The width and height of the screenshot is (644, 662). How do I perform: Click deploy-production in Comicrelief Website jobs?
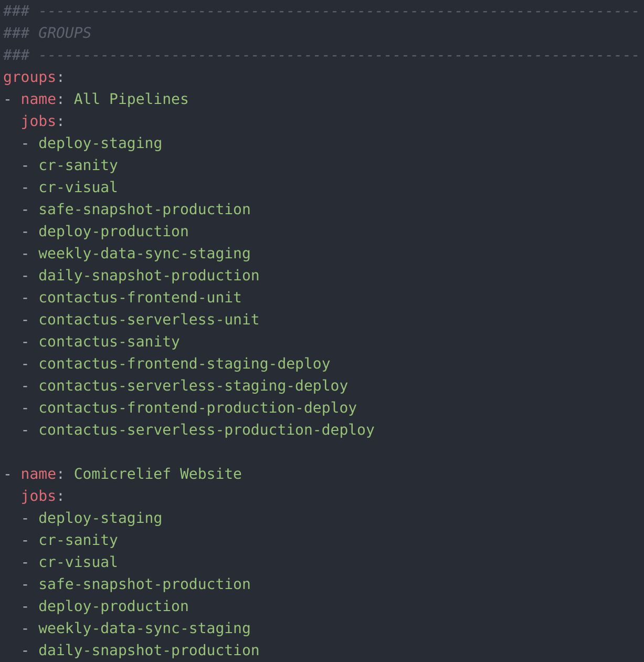tap(113, 607)
